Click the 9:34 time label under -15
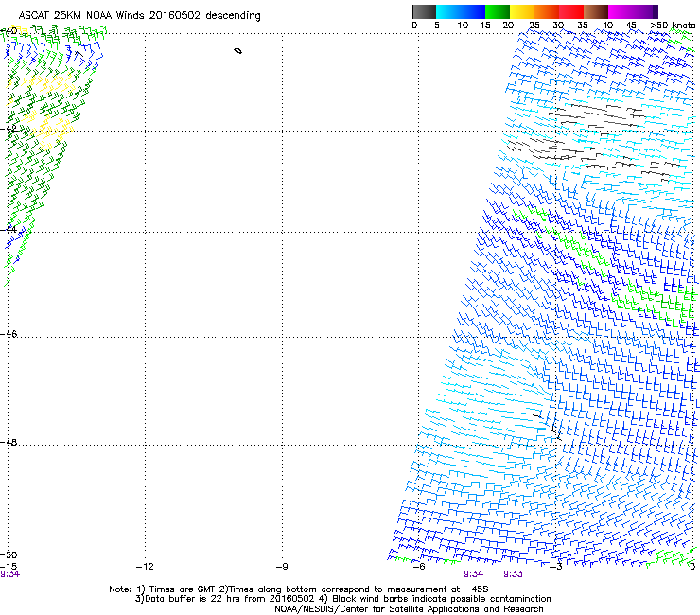The height and width of the screenshot is (615, 700). (9, 574)
